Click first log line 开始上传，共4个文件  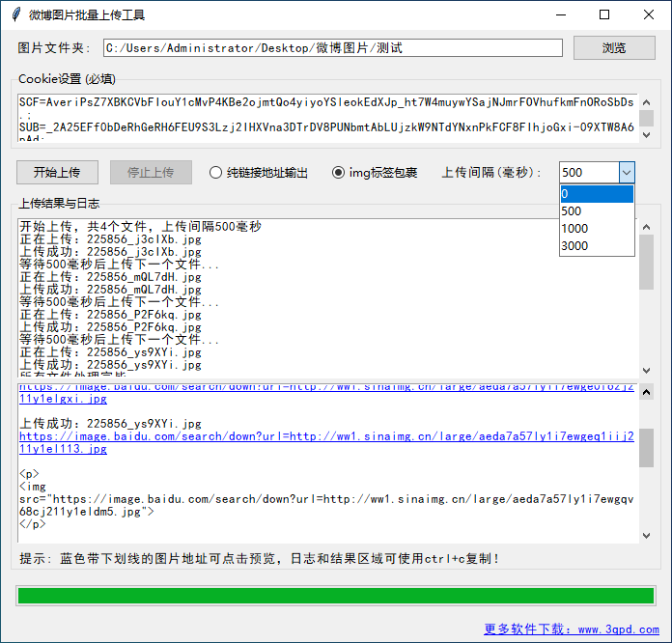[x=140, y=226]
